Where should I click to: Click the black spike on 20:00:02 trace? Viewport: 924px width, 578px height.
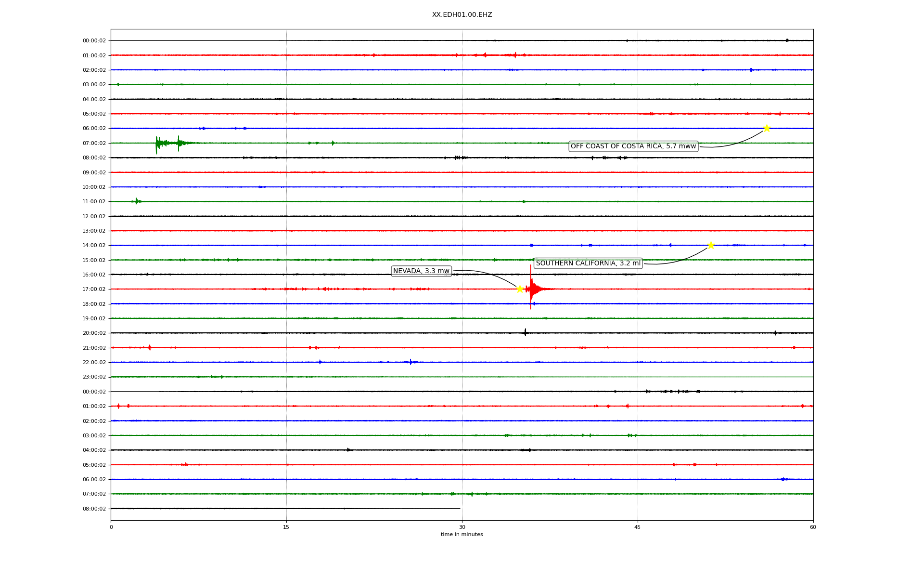[525, 332]
